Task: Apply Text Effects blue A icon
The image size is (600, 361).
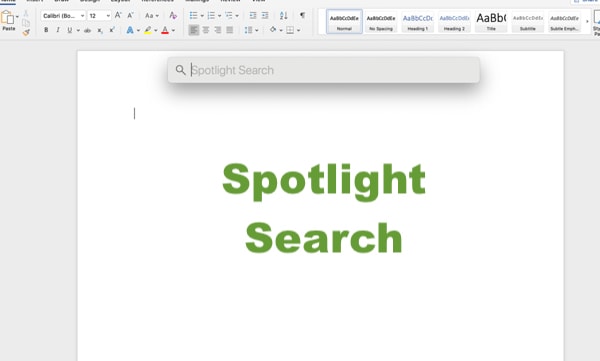Action: pyautogui.click(x=130, y=30)
